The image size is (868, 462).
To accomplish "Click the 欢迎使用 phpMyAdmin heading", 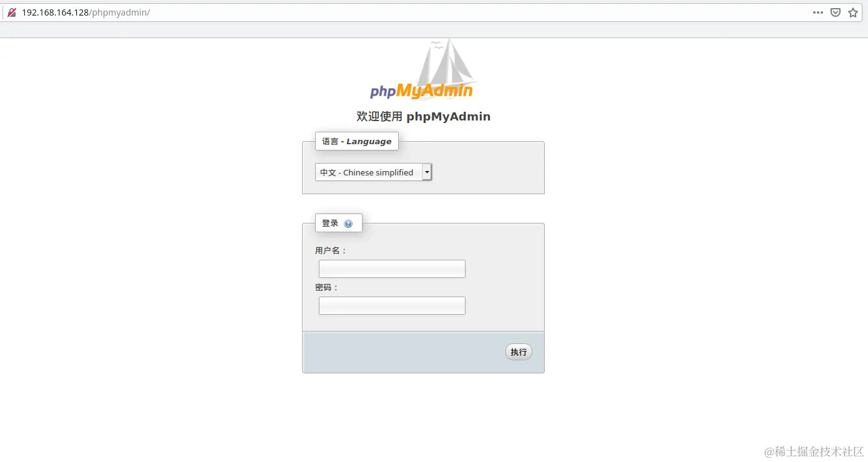I will point(423,116).
